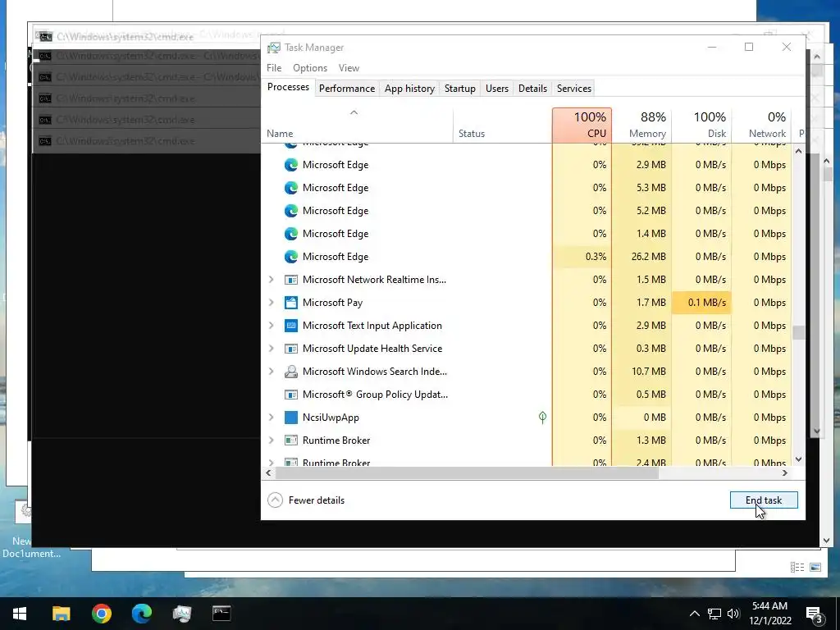The height and width of the screenshot is (630, 840).
Task: Click Edge icon in the 26.2 MB row
Action: [291, 257]
